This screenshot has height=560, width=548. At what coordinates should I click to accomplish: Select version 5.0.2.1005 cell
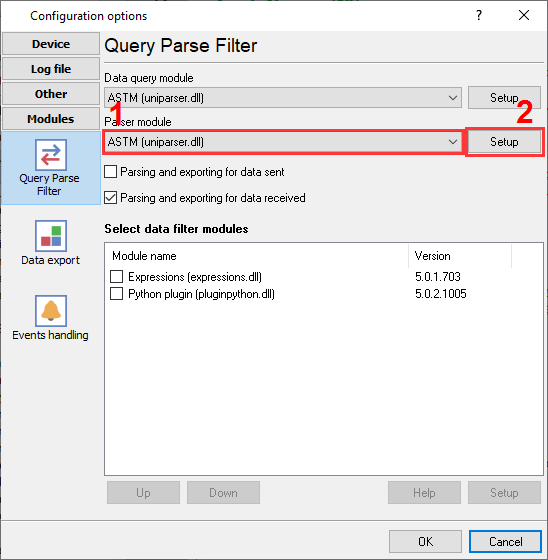[440, 294]
